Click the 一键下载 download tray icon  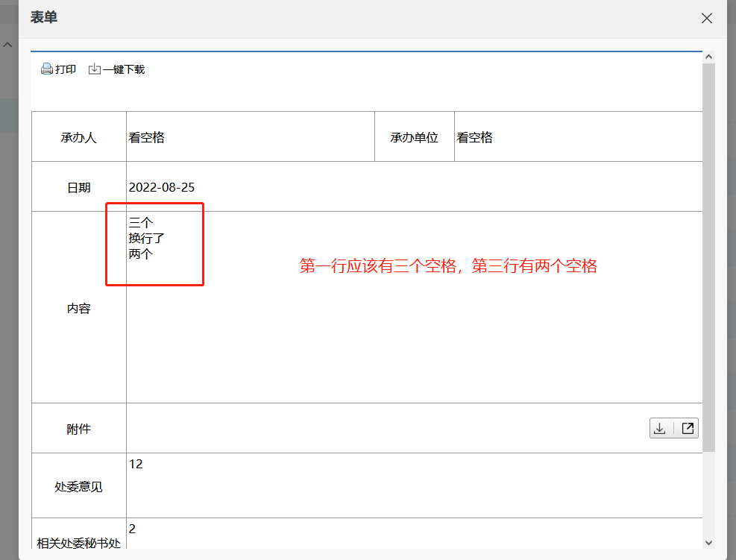click(95, 69)
